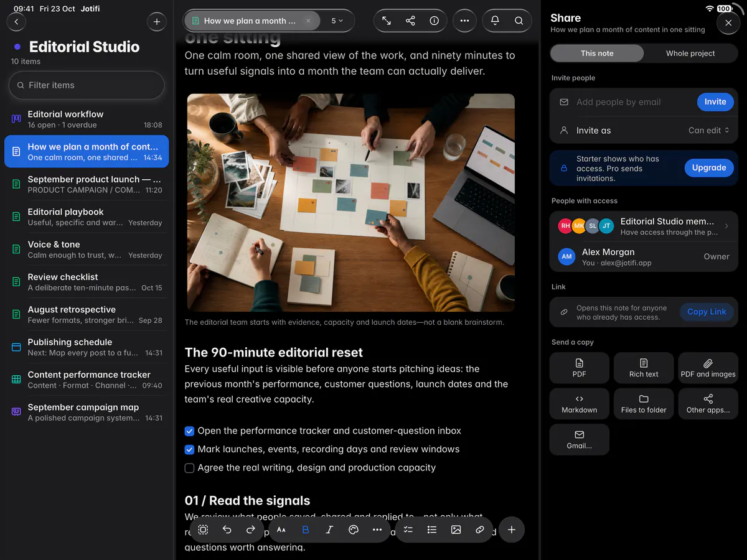Click the select block tool in bottom toolbar
Viewport: 747px width, 560px height.
pos(203,530)
